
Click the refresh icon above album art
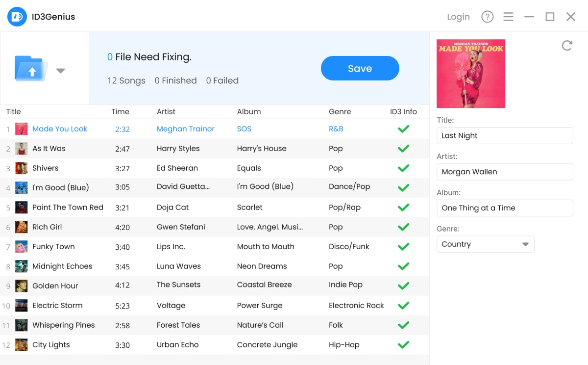[x=567, y=46]
